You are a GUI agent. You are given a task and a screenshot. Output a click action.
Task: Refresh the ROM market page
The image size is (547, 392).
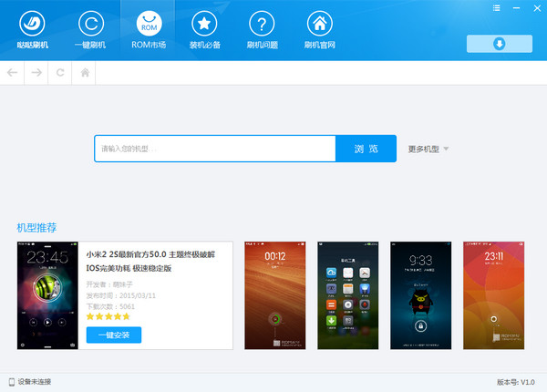[x=60, y=73]
